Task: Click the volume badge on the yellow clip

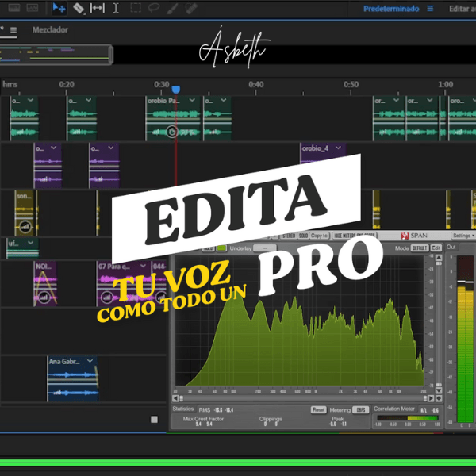Action: point(25,226)
